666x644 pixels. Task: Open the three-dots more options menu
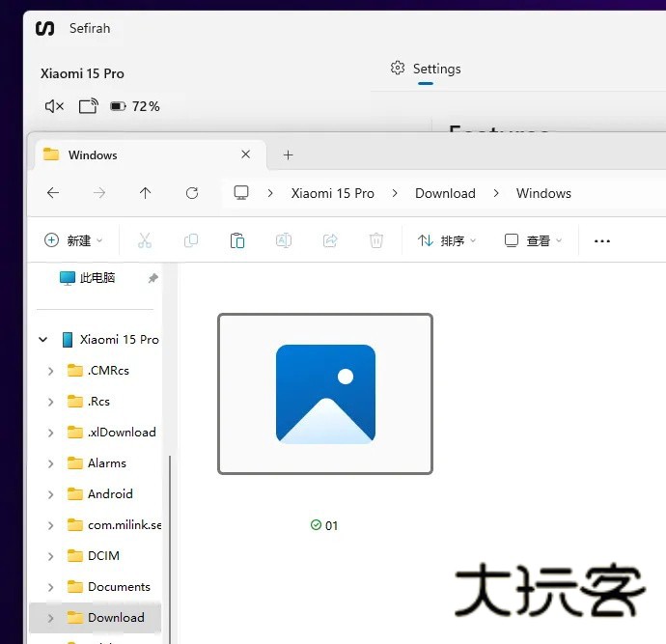[x=602, y=240]
